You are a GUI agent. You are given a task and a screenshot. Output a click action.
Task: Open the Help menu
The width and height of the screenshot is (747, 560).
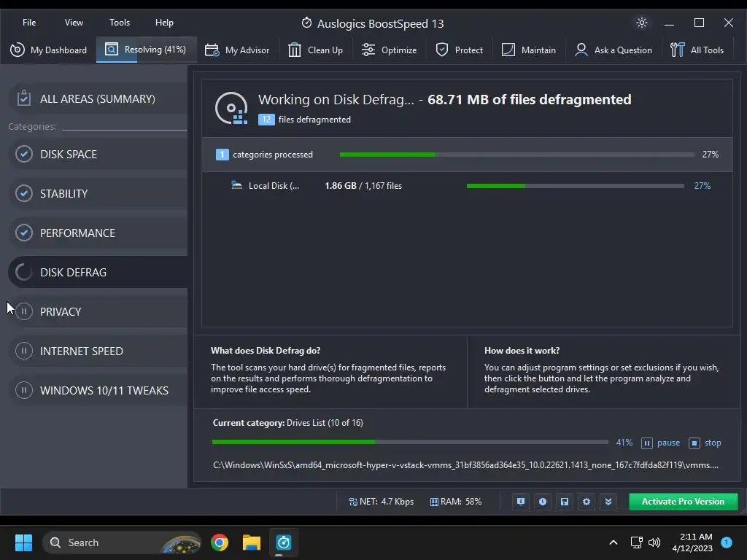[164, 23]
